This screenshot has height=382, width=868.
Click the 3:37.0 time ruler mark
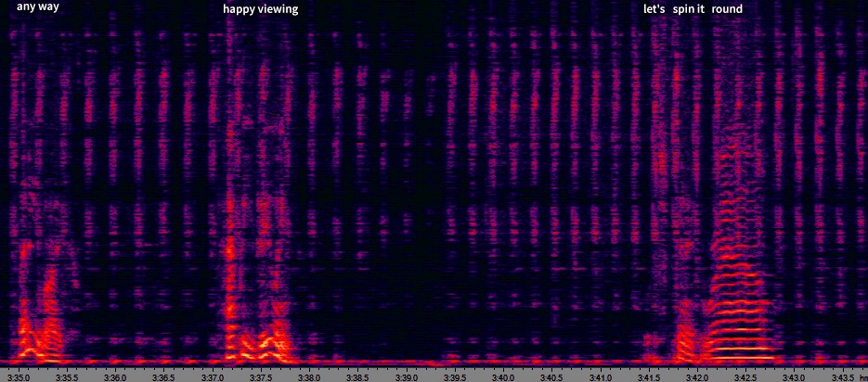[214, 376]
